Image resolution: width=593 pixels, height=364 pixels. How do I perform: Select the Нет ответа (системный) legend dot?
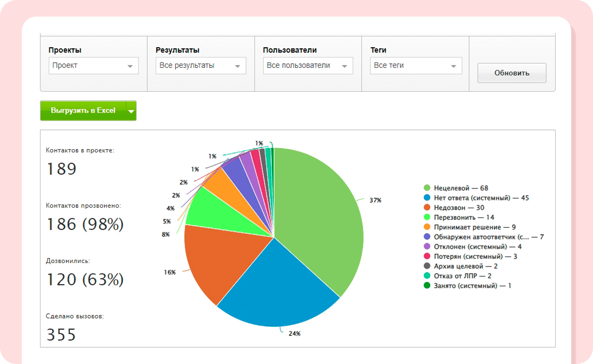coord(427,197)
